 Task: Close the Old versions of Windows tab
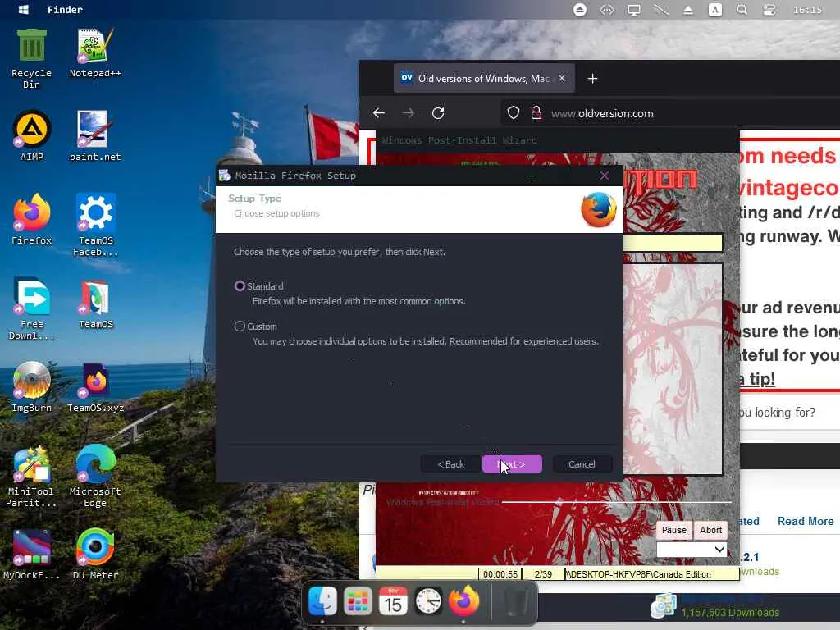[x=562, y=78]
